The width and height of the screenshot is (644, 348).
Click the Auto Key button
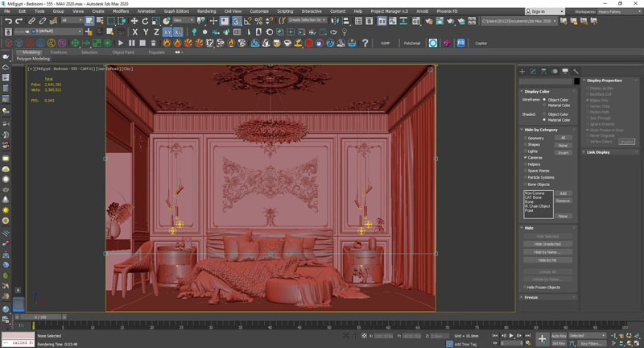click(x=558, y=335)
